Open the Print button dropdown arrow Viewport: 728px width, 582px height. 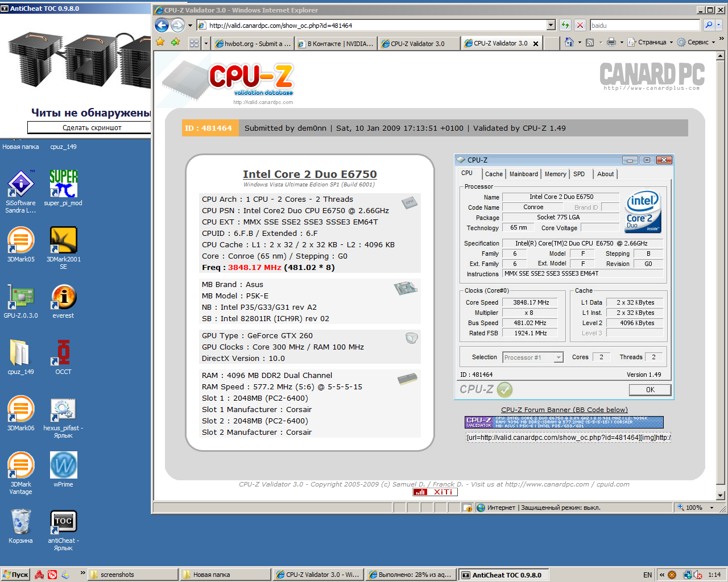[x=622, y=43]
